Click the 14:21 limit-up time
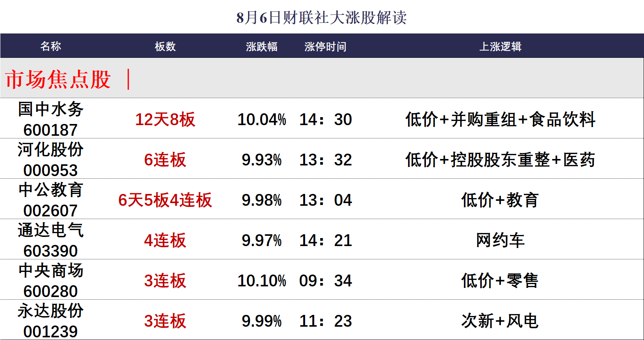The height and width of the screenshot is (340, 644). click(x=326, y=240)
